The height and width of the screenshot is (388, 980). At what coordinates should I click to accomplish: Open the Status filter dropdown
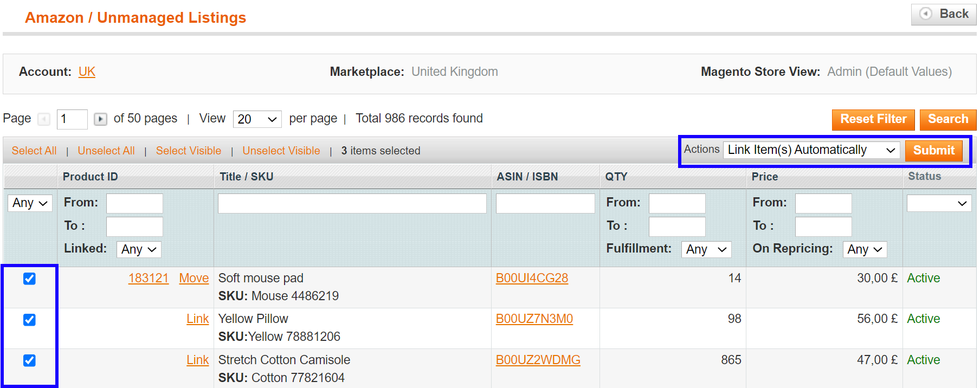click(x=939, y=203)
